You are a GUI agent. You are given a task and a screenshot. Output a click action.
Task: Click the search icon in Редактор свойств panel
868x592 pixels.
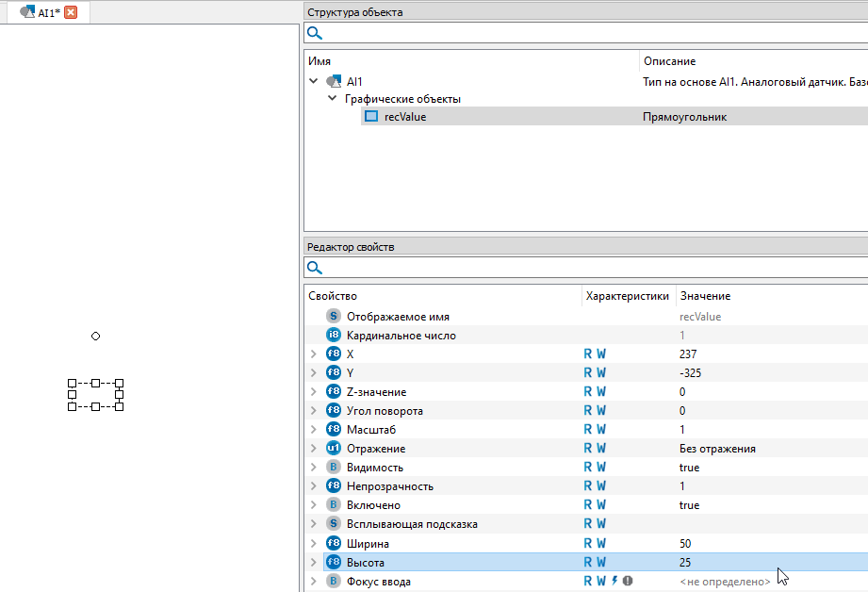[315, 269]
